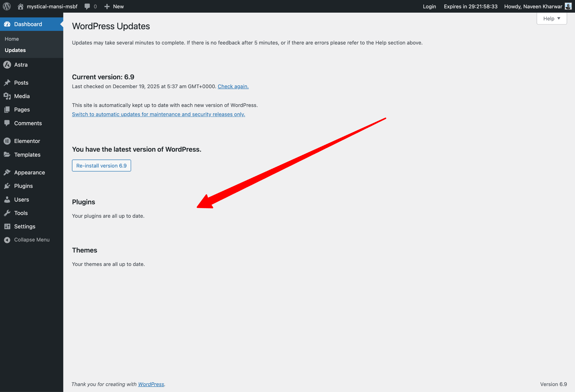This screenshot has height=392, width=575.
Task: Open Plugins via the plug icon
Action: [7, 186]
